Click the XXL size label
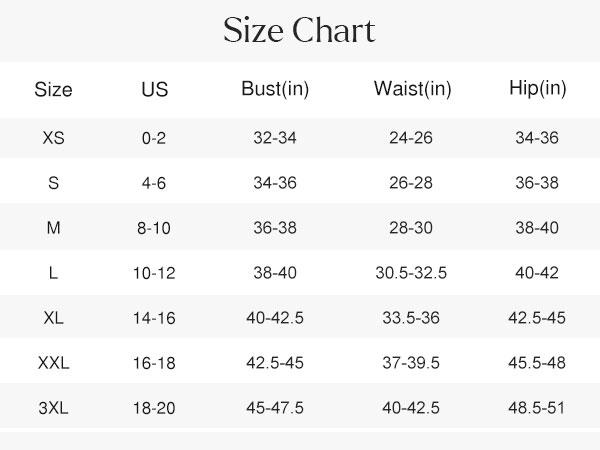 click(54, 364)
